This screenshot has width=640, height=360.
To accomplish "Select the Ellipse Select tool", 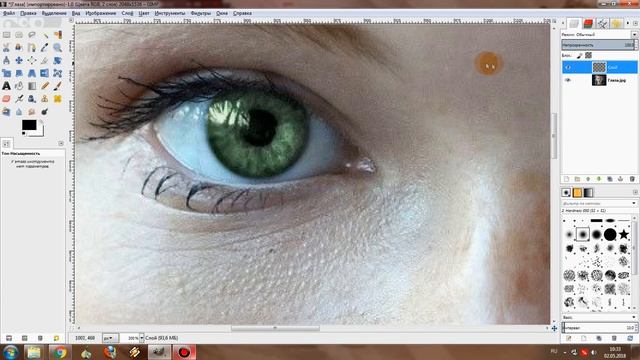I will pos(19,35).
